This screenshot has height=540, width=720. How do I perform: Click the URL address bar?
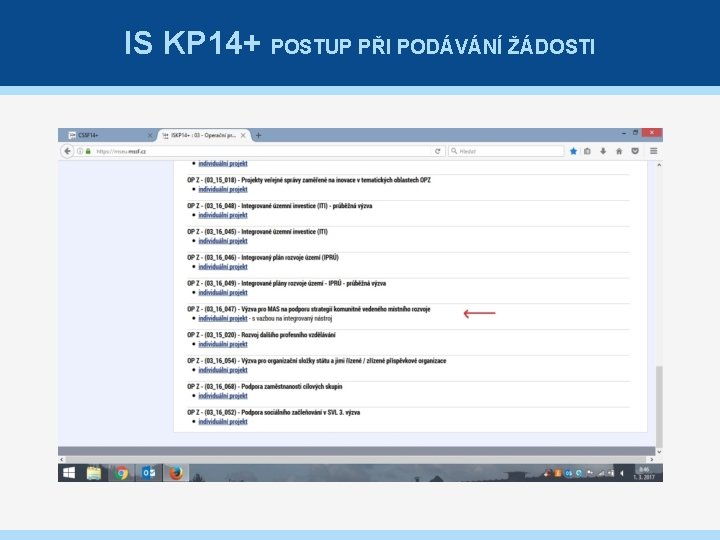click(262, 151)
